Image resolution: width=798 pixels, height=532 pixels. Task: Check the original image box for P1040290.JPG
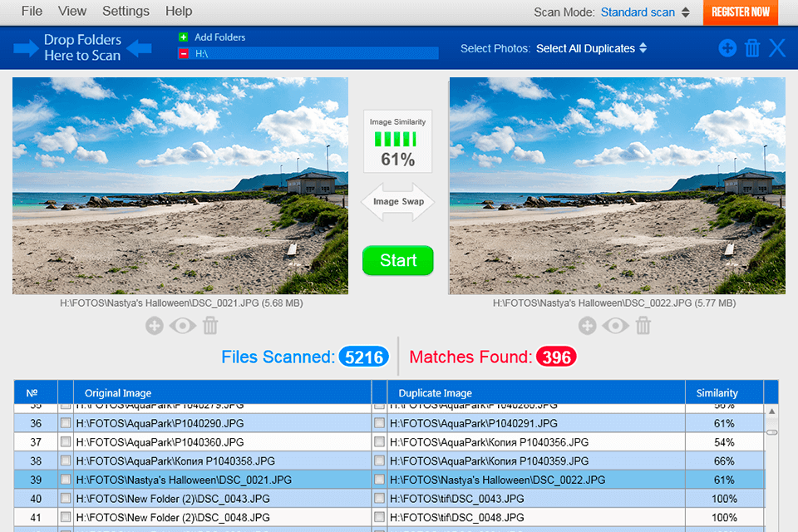65,423
